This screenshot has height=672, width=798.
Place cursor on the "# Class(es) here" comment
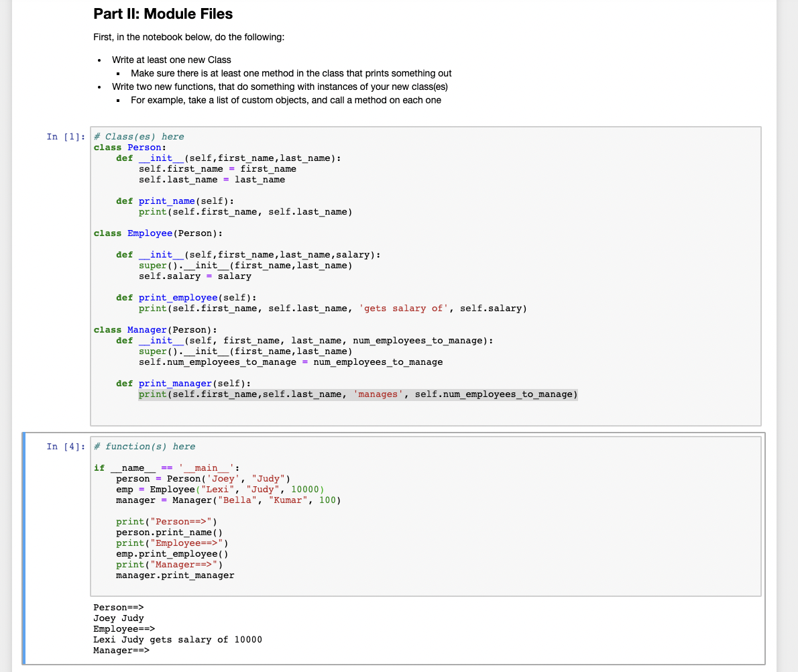tap(139, 137)
